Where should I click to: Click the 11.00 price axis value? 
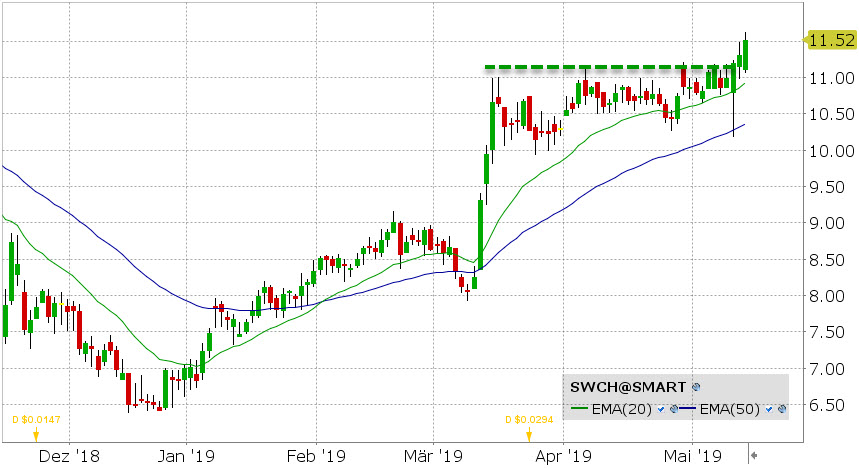832,78
